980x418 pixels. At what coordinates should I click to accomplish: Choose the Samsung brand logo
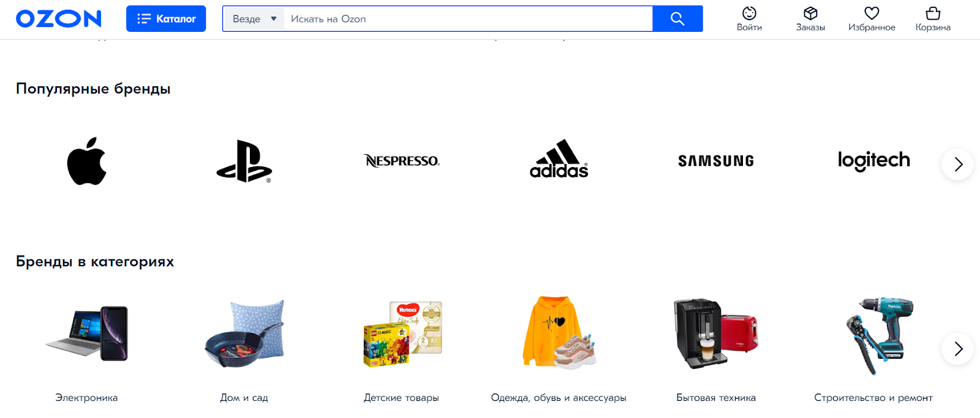[716, 161]
